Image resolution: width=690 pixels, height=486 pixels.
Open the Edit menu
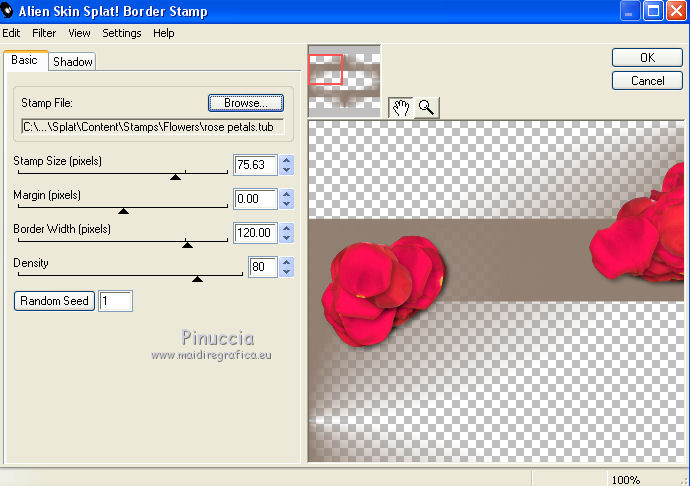[x=11, y=33]
